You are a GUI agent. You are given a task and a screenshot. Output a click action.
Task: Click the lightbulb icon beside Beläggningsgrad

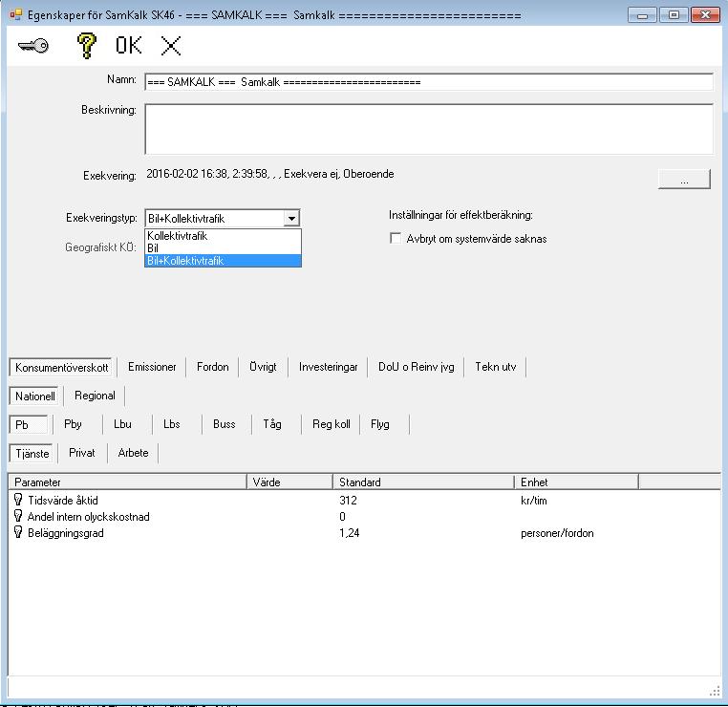click(x=18, y=532)
